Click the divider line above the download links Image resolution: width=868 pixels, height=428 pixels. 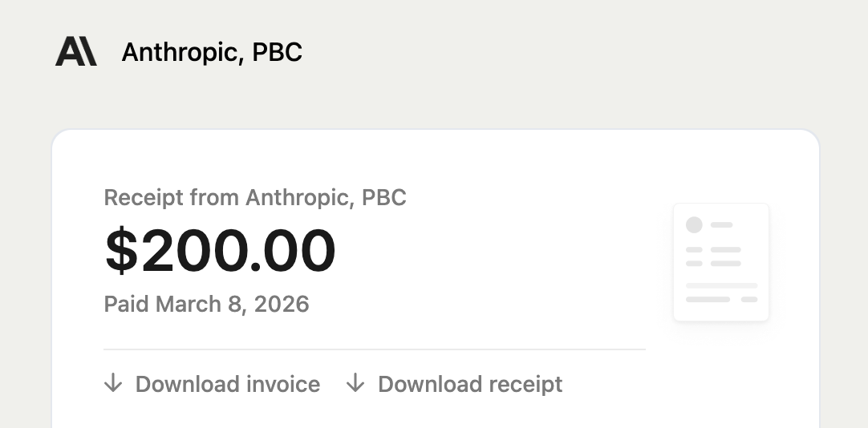click(x=374, y=349)
